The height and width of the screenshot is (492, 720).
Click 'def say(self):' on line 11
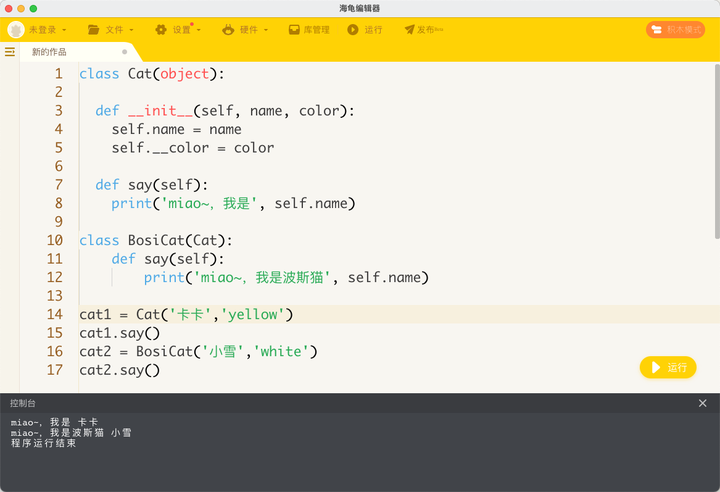(x=168, y=259)
